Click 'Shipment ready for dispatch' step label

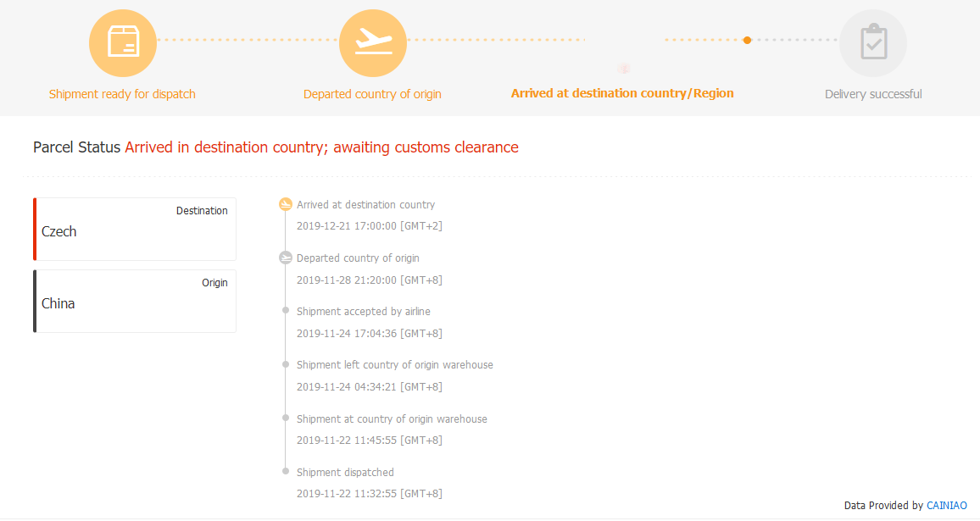point(122,94)
